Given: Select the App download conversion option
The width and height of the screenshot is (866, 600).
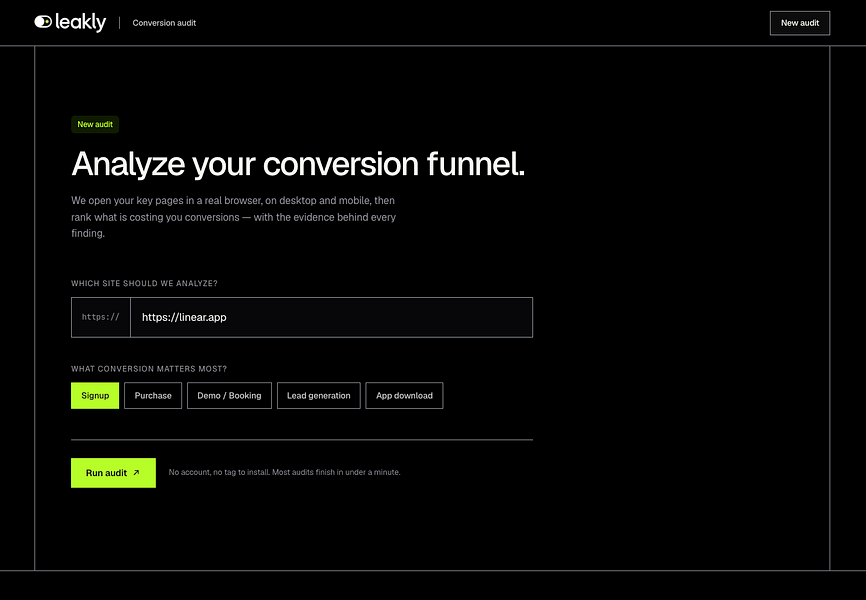Looking at the screenshot, I should click(x=404, y=396).
